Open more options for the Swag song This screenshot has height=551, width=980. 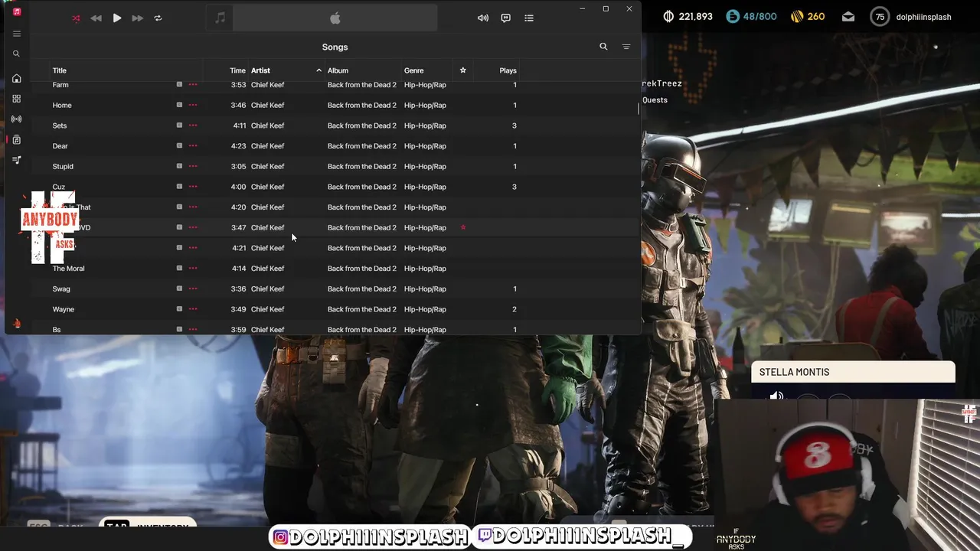(193, 289)
